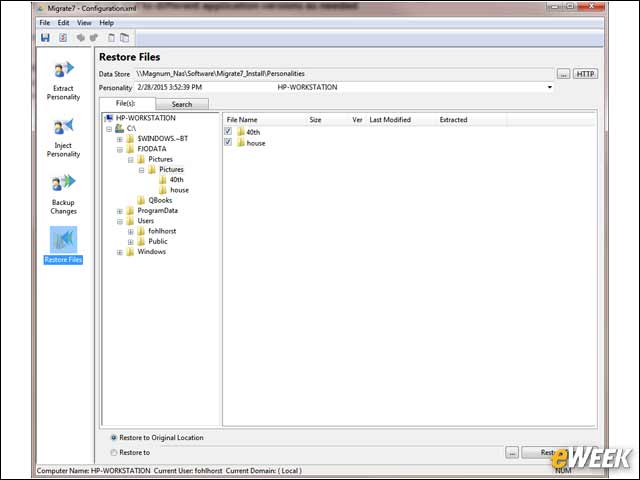Select Restore to Original Location radio button
The width and height of the screenshot is (640, 480).
click(x=114, y=438)
